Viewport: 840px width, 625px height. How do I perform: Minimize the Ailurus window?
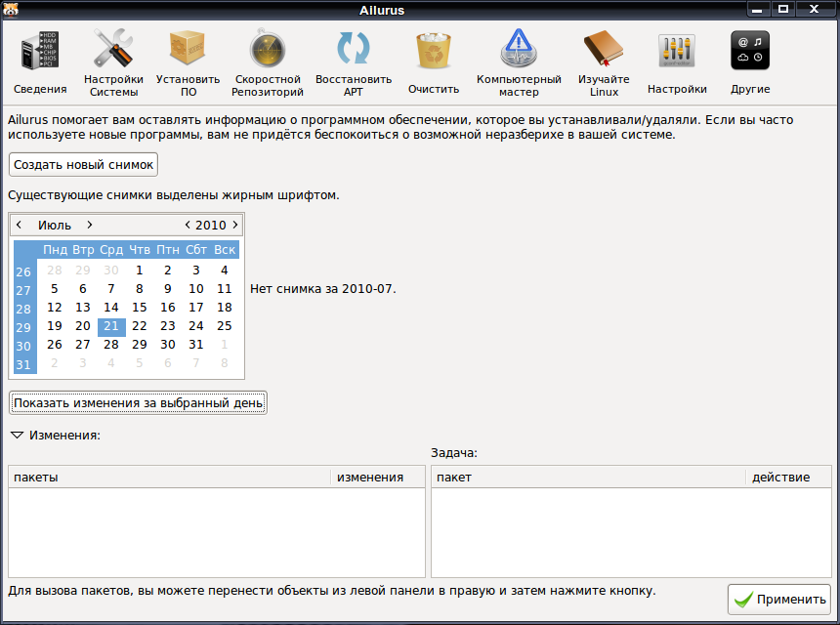[757, 9]
